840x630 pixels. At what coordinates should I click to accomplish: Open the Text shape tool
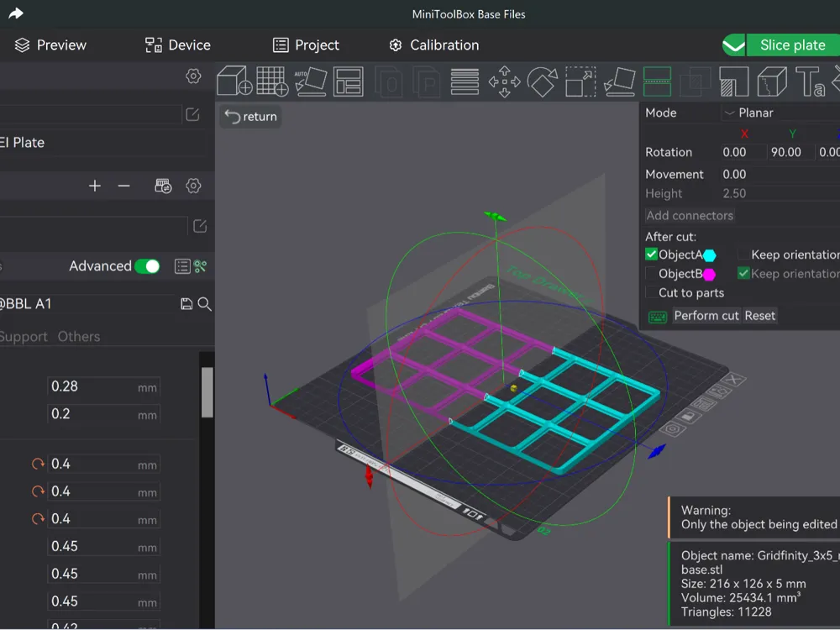pyautogui.click(x=810, y=81)
